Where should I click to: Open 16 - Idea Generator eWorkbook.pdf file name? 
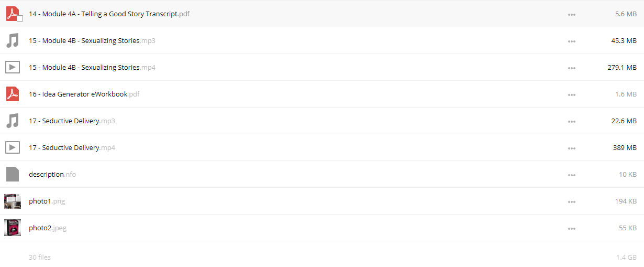point(84,94)
